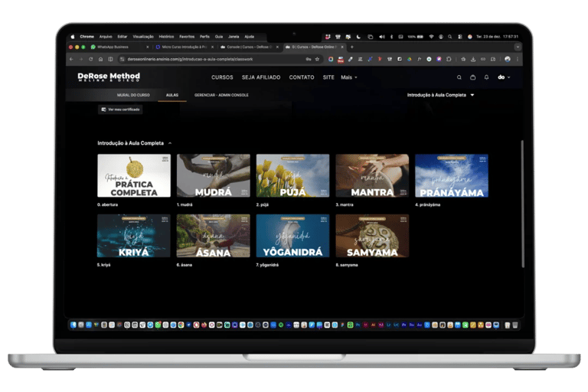
Task: Open the Chrome tab search dropdown arrow
Action: point(518,47)
